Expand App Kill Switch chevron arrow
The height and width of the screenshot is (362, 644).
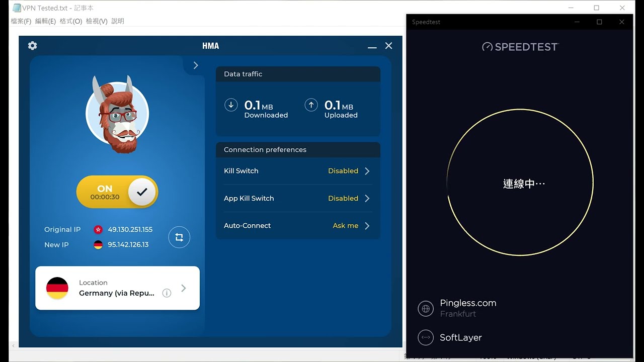367,198
